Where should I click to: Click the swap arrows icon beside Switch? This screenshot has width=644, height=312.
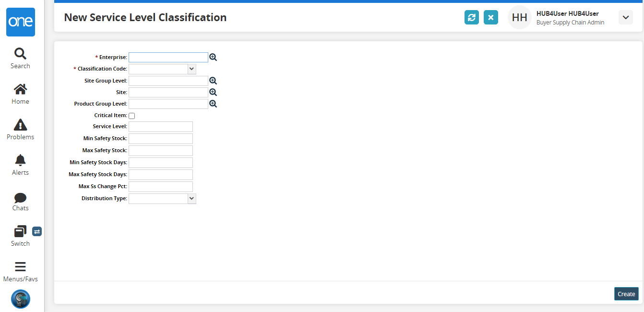37,231
